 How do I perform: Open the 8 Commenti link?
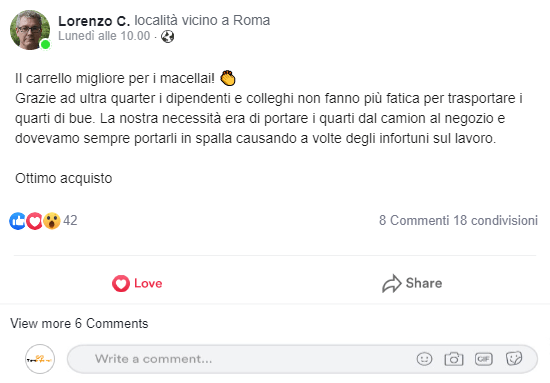pos(414,221)
